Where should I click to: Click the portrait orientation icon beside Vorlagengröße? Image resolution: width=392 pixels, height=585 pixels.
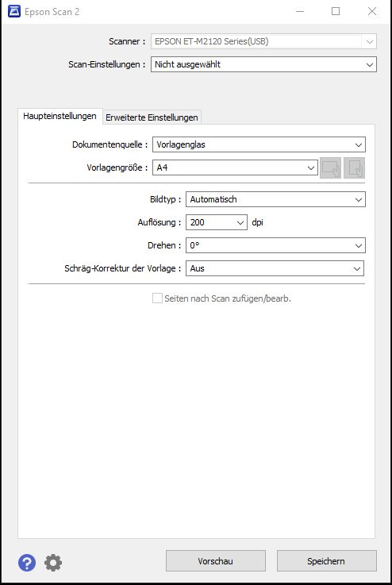[x=354, y=167]
